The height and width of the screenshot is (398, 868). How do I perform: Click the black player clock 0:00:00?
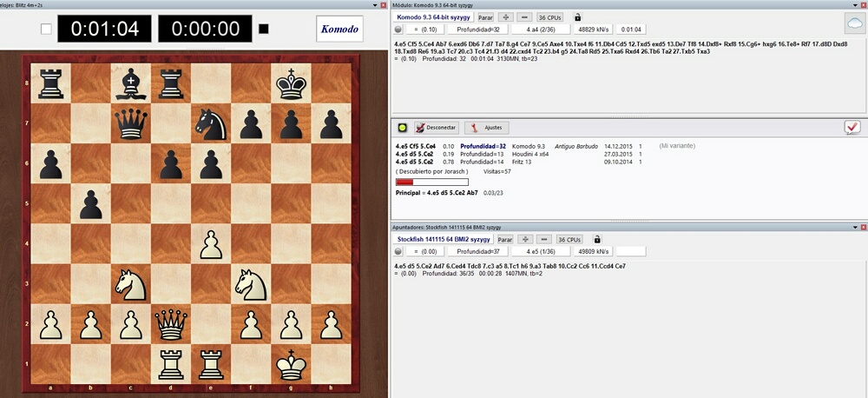click(x=205, y=29)
